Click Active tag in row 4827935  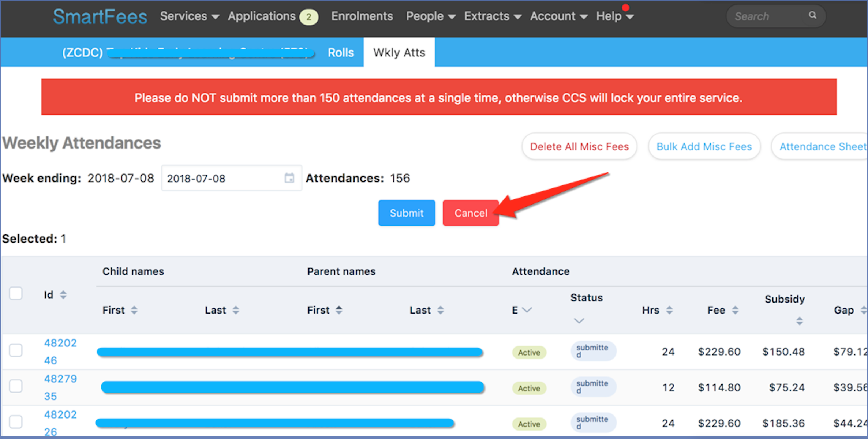click(x=529, y=388)
